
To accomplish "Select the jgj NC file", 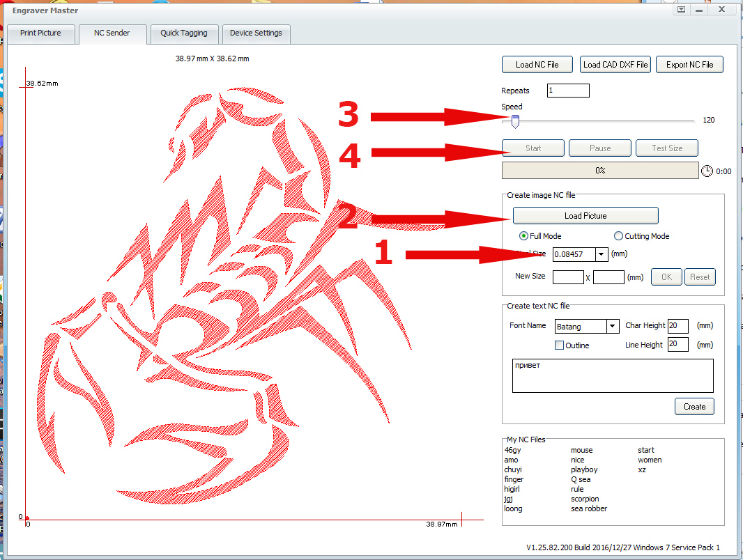I will (508, 499).
